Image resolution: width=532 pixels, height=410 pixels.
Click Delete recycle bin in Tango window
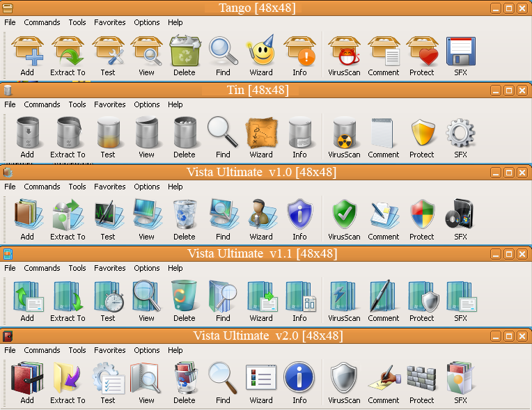coord(185,51)
